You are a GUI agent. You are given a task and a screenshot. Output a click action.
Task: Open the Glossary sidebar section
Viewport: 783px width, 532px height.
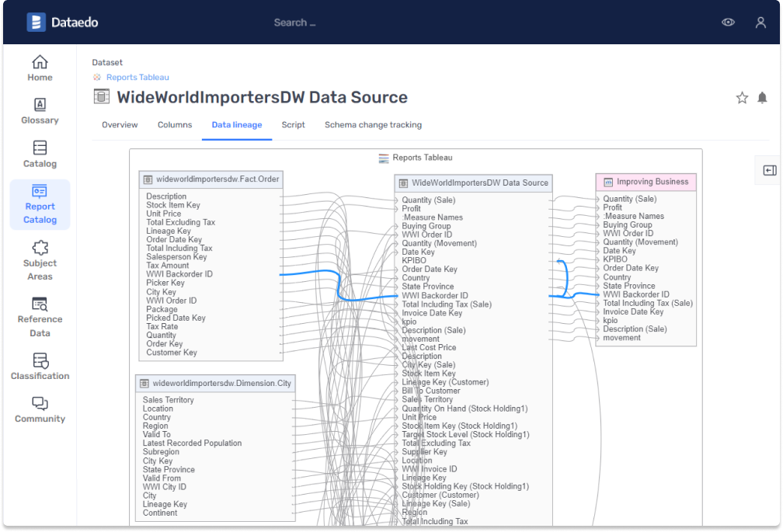point(40,111)
